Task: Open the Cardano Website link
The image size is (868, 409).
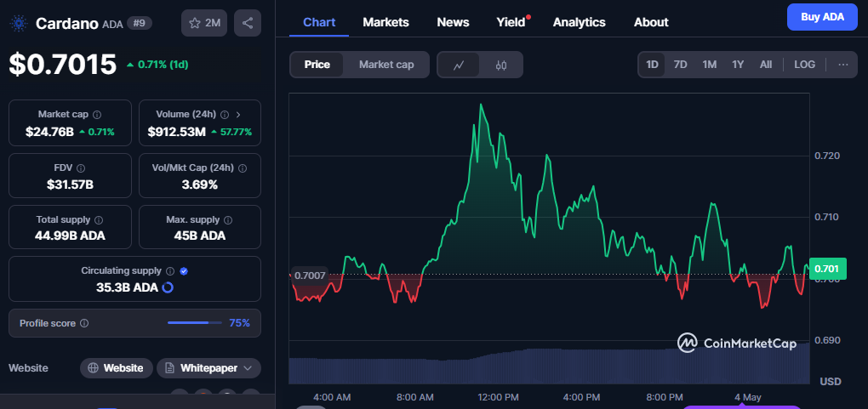Action: coord(117,368)
